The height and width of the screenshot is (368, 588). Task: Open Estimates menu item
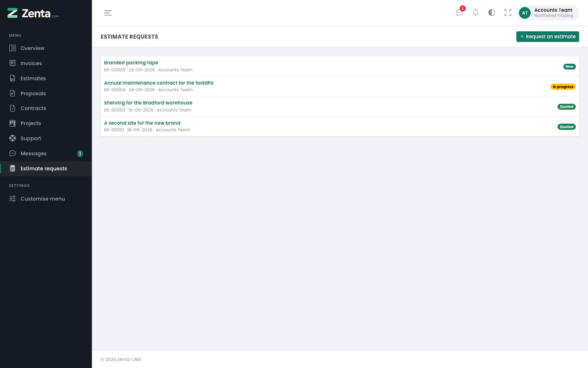point(33,78)
